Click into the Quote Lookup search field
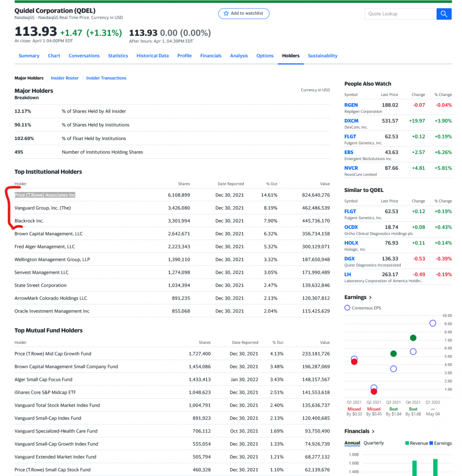This screenshot has width=462, height=476. pos(400,14)
